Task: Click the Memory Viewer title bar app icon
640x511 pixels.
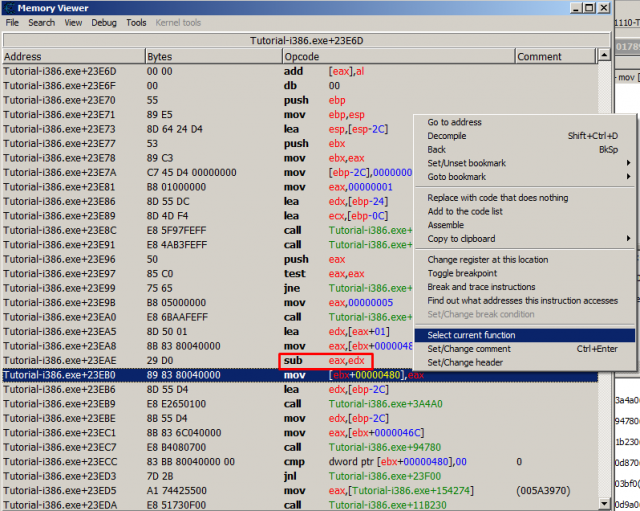Action: click(9, 7)
